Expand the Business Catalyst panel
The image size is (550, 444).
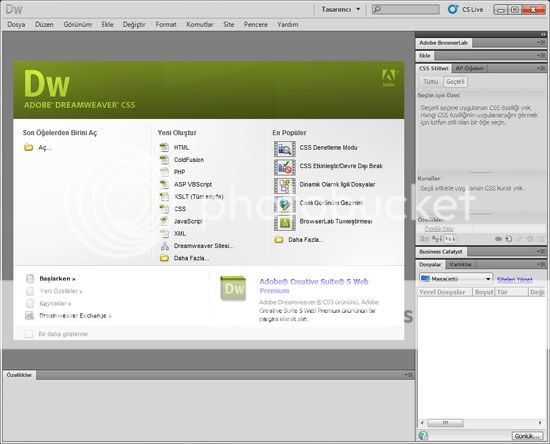(x=441, y=251)
